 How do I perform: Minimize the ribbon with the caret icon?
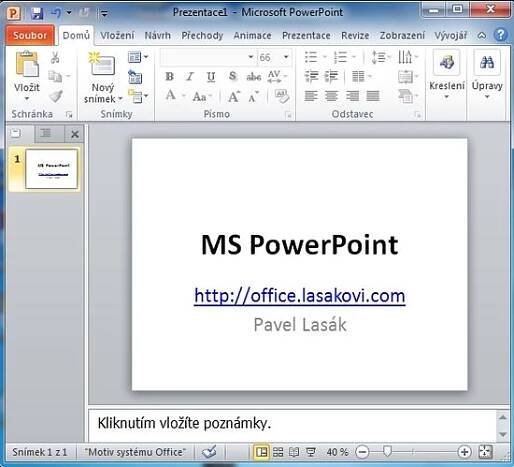pos(482,35)
